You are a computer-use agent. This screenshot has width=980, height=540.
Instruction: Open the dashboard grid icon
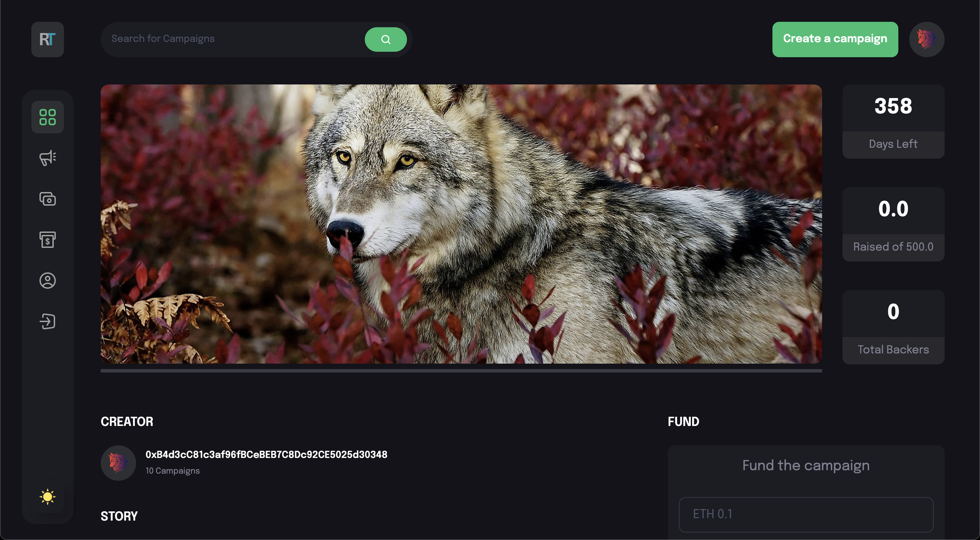(48, 117)
